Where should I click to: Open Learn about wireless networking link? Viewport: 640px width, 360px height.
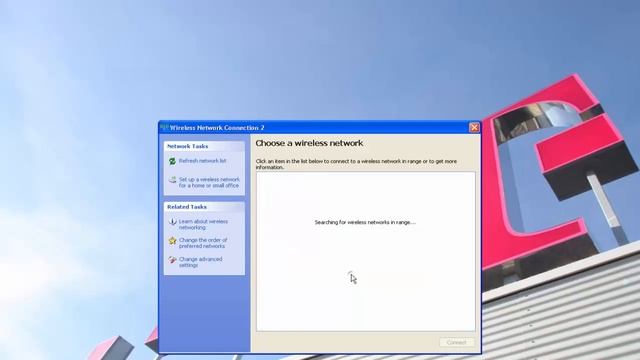203,224
